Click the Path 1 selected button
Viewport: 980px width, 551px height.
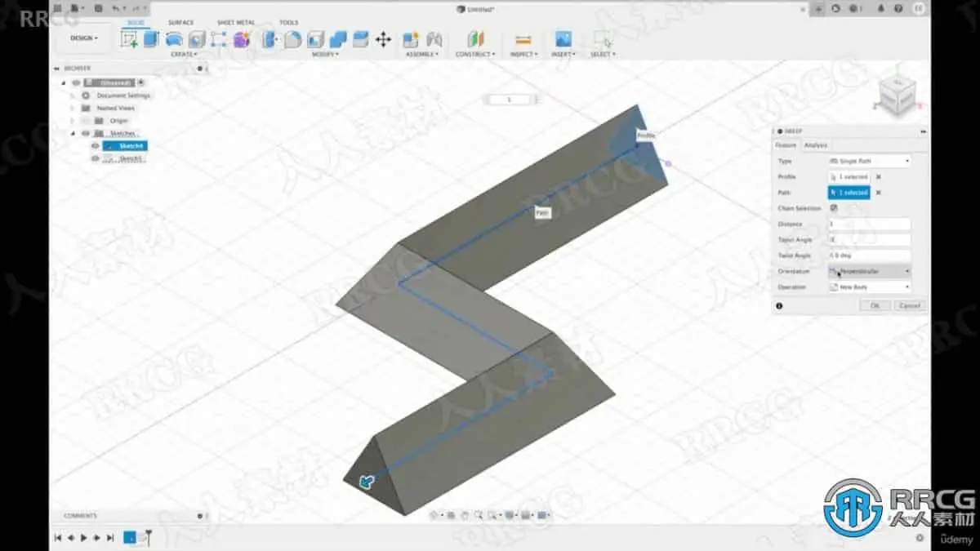849,193
